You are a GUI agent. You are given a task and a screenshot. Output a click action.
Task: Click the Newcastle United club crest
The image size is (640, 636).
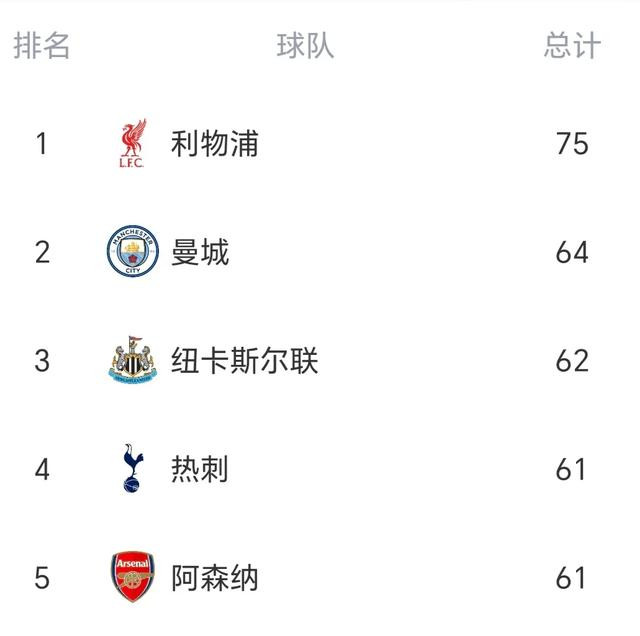[x=133, y=361]
